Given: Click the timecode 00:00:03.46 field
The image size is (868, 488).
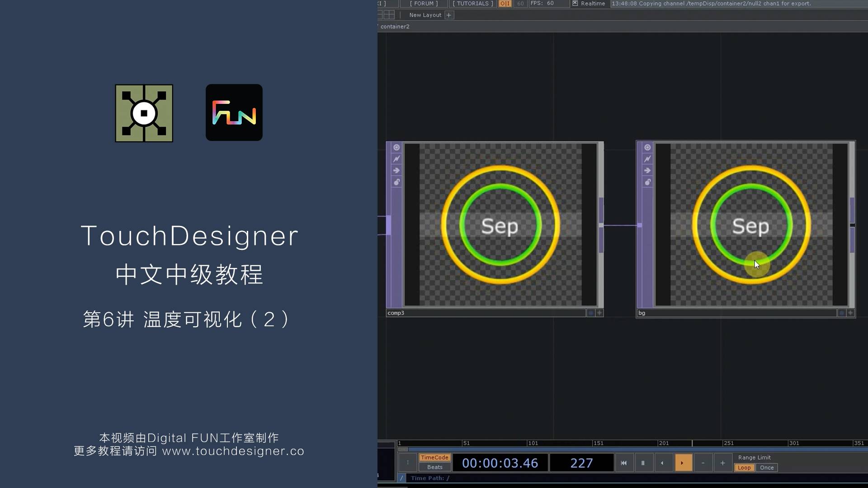Looking at the screenshot, I should (x=500, y=463).
